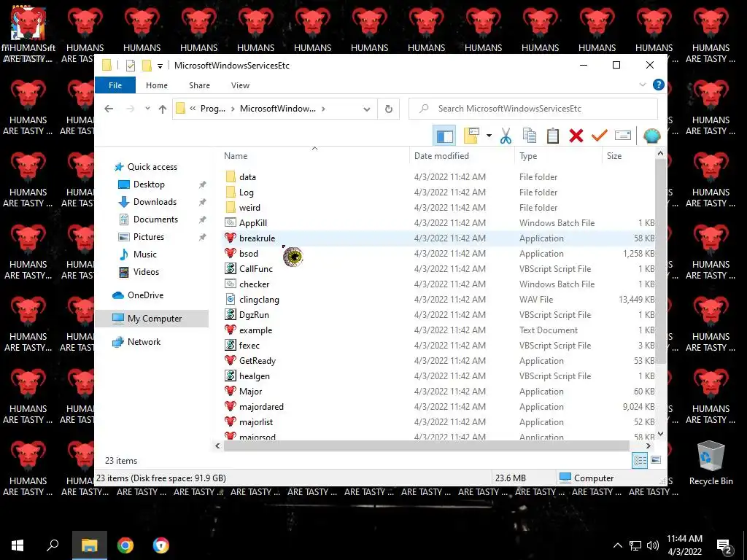Click the Properties icon in title bar
Image resolution: width=747 pixels, height=560 pixels.
pos(130,66)
